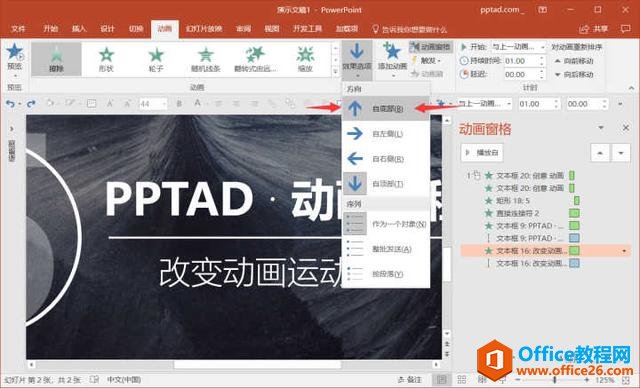Toggle the Animation Pane (动画窗格) button

[x=431, y=47]
